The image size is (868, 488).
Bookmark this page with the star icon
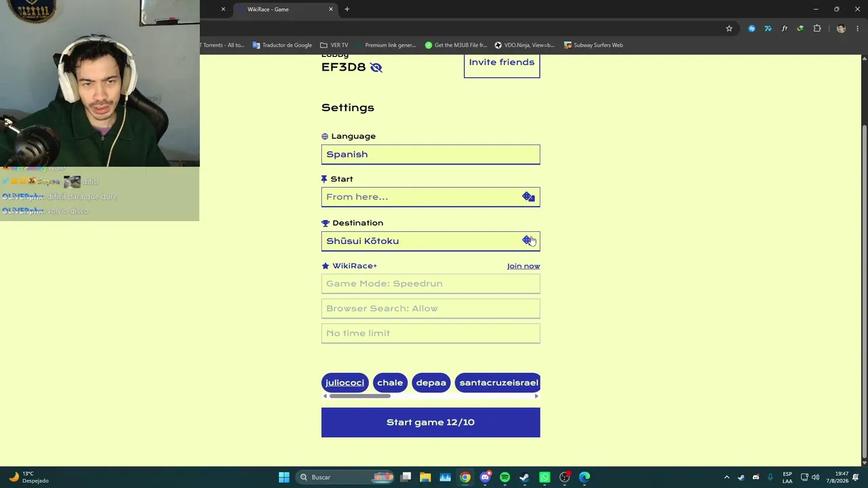(729, 28)
